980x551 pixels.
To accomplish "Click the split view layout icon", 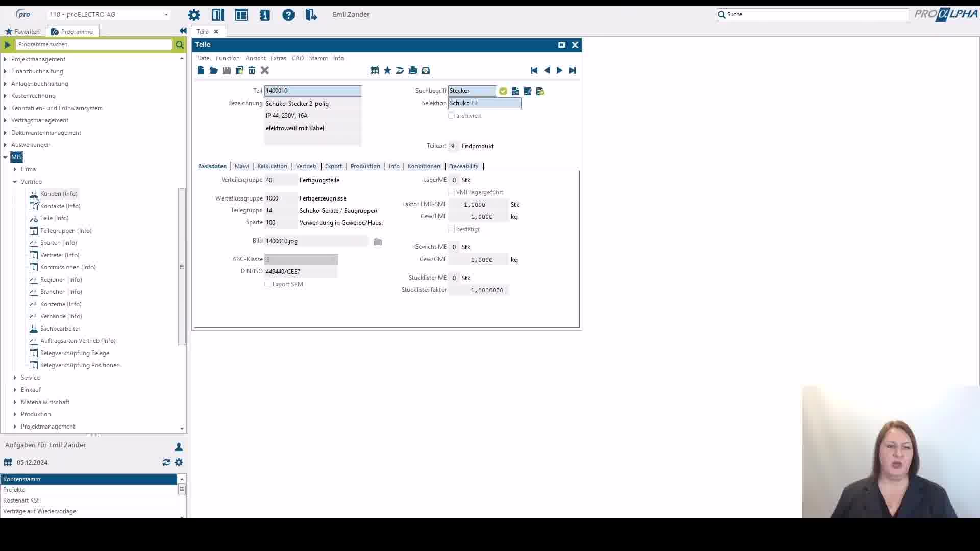I will (218, 15).
